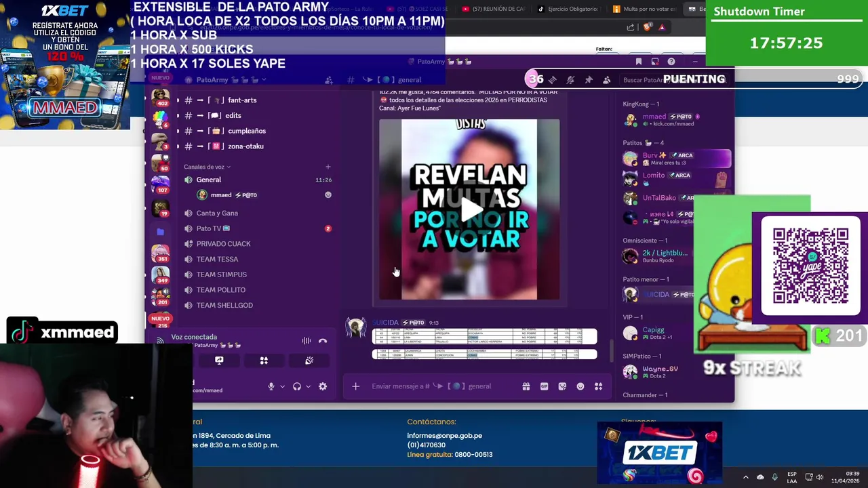The height and width of the screenshot is (488, 868).
Task: Open UnTalBako member profile
Action: 659,198
